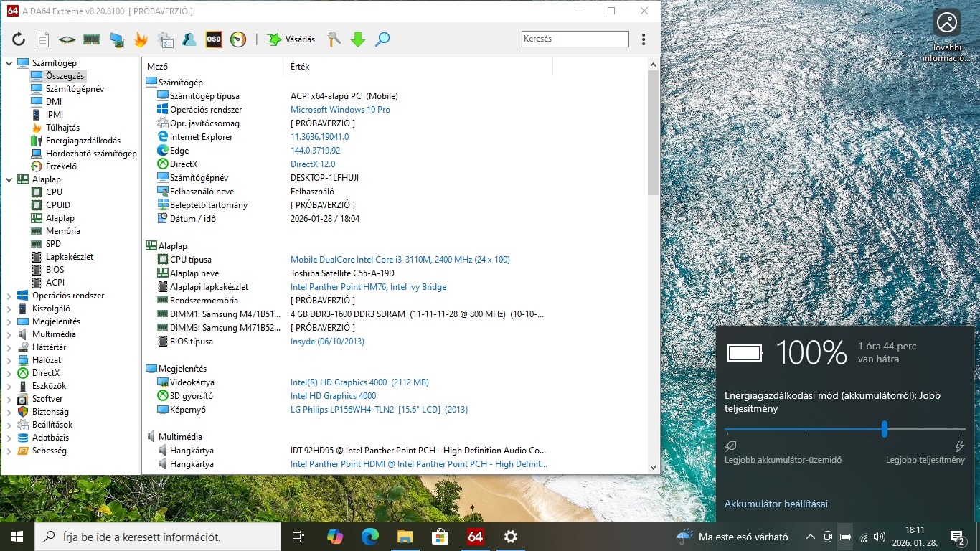Viewport: 980px width, 551px height.
Task: Expand the Adatbázis tree node arrow
Action: [9, 438]
